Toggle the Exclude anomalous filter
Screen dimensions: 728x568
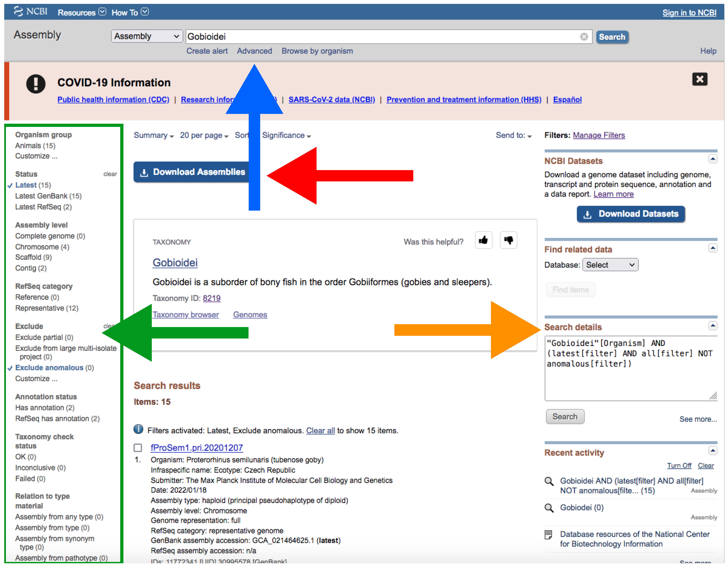[x=49, y=368]
